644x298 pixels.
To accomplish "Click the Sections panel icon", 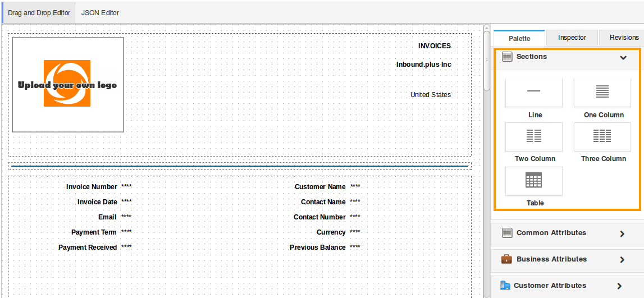I will (x=507, y=57).
